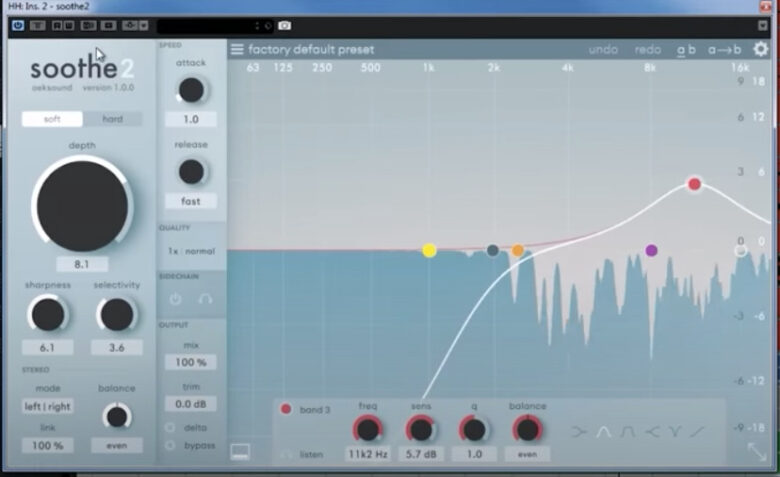Toggle the plugin power bypass icon

coord(18,25)
